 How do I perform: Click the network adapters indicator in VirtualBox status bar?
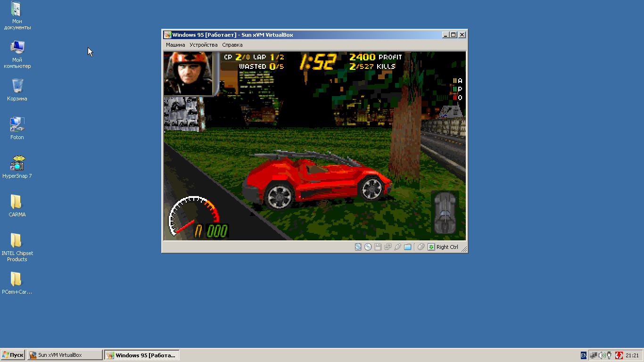coord(388,247)
